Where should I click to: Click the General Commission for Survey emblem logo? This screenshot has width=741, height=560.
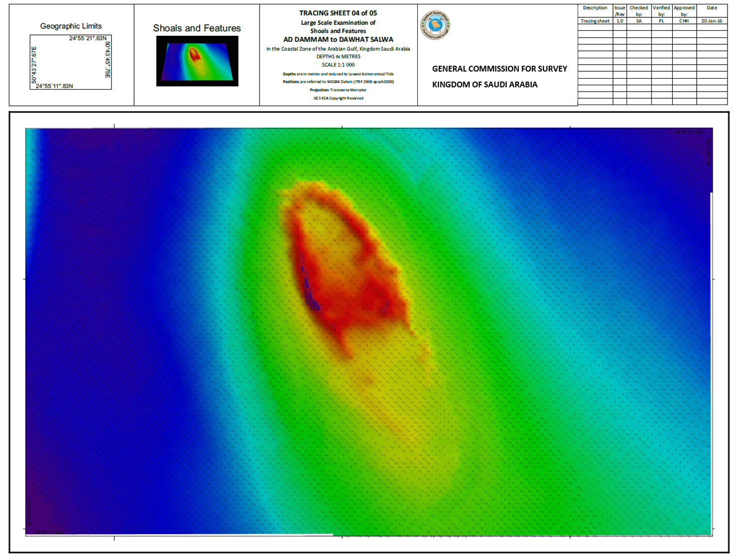tap(435, 25)
